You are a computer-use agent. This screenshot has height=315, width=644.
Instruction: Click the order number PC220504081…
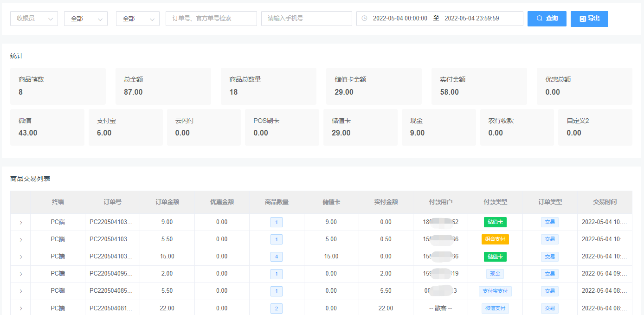click(x=111, y=308)
